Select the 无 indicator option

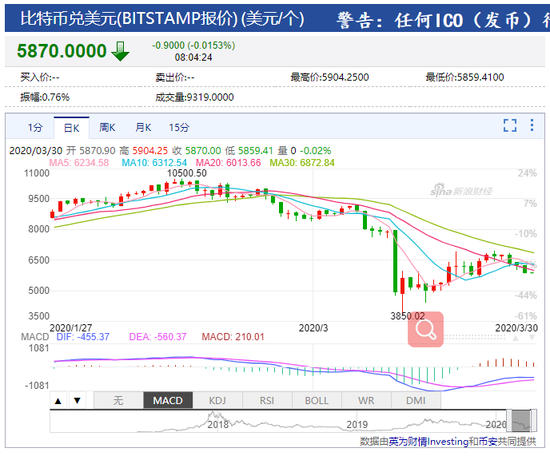coord(119,400)
